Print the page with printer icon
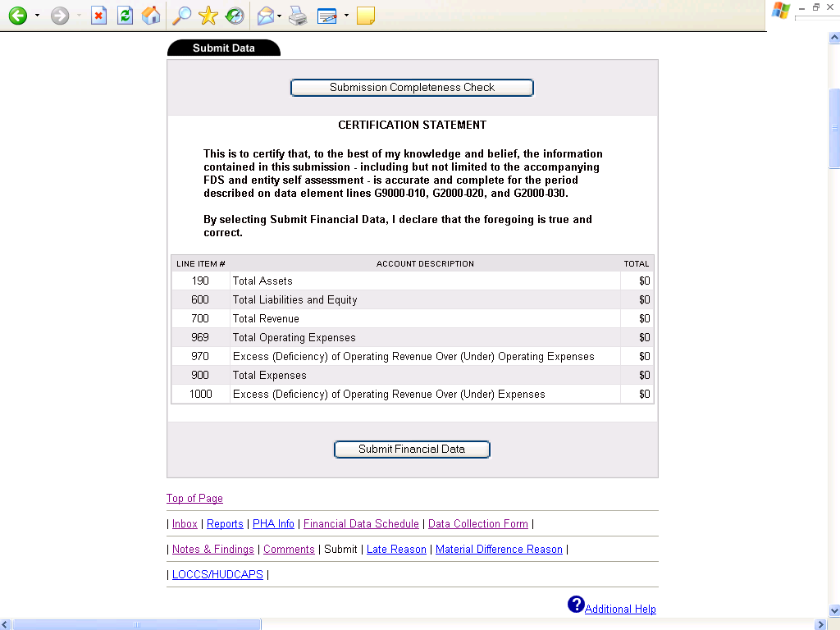The height and width of the screenshot is (630, 840). pos(298,16)
